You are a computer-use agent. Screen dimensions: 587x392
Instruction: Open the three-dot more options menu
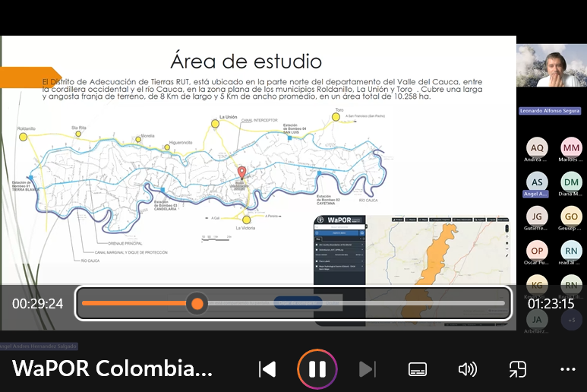click(x=567, y=369)
